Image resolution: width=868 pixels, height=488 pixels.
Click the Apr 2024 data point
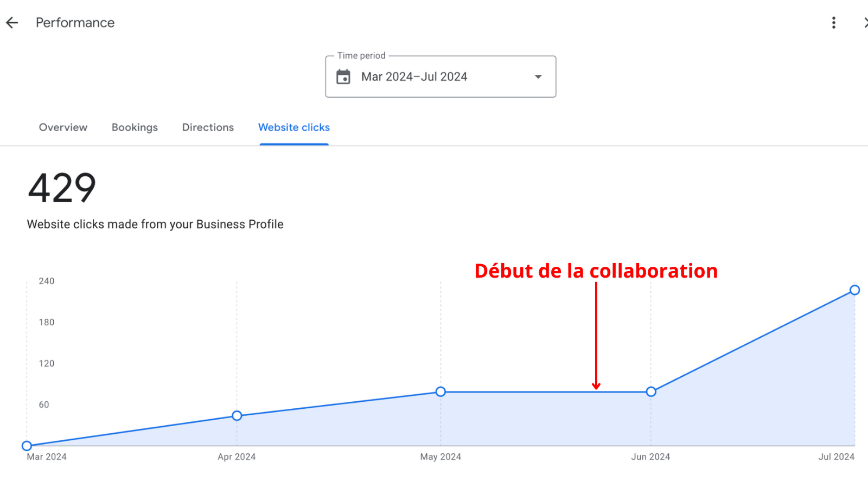(237, 416)
